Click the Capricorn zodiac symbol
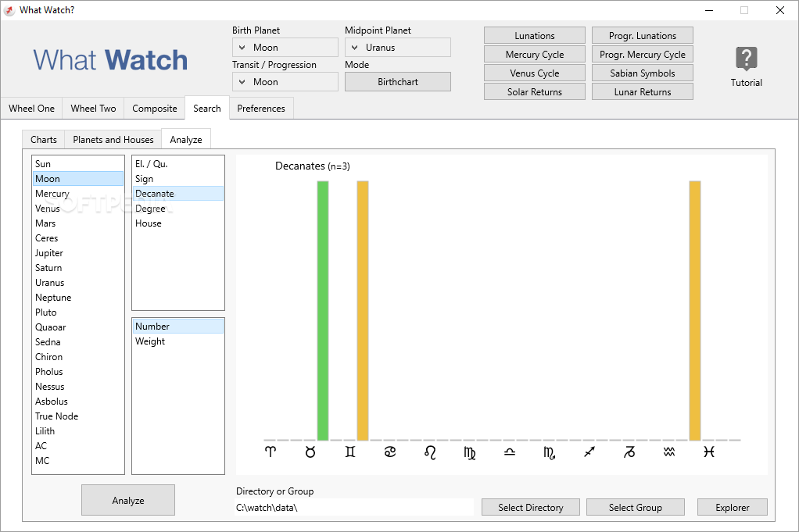The image size is (799, 532). pyautogui.click(x=629, y=452)
